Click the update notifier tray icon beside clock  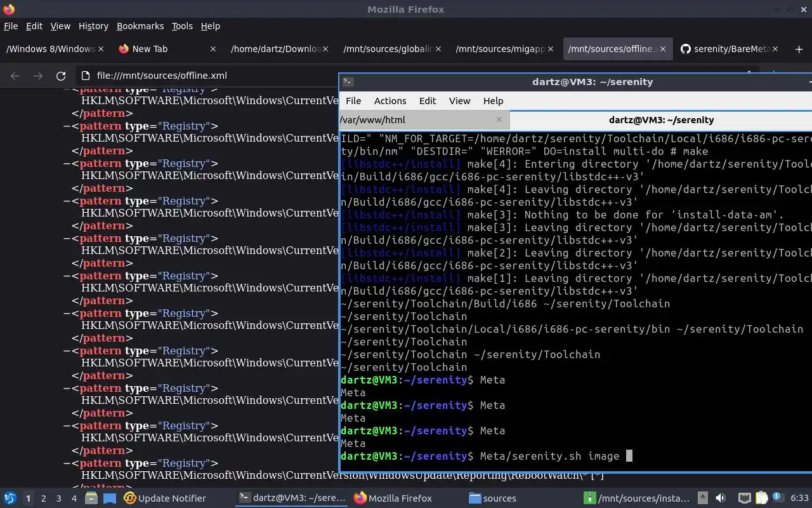778,498
